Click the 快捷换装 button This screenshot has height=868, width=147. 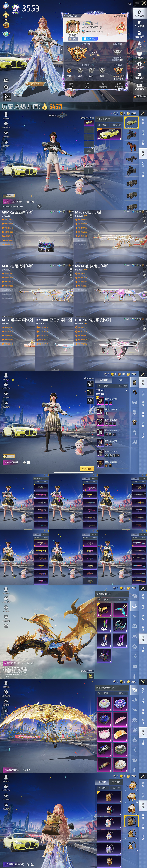point(89,378)
